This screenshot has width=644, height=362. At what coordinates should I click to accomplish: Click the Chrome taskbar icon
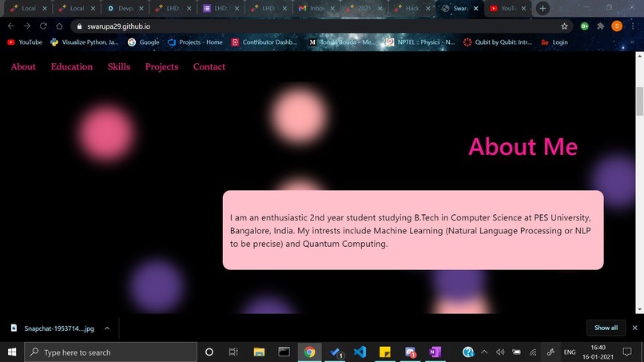(309, 352)
